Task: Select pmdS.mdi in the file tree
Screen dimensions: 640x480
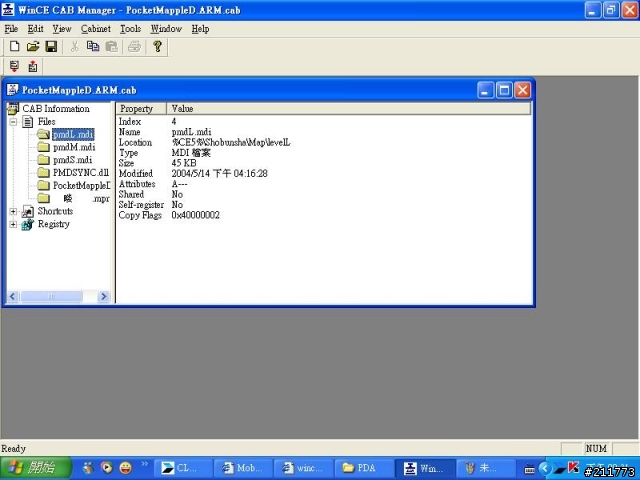Action: 72,160
